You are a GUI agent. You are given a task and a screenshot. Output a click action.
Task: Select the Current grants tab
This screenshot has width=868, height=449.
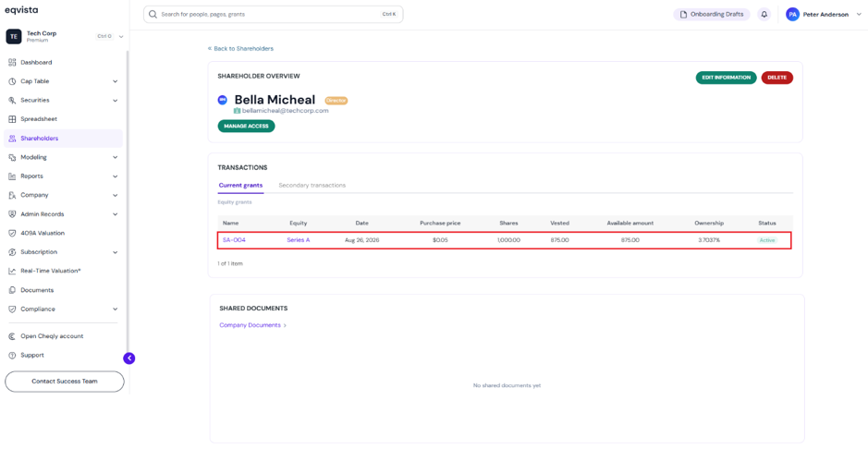(x=241, y=186)
